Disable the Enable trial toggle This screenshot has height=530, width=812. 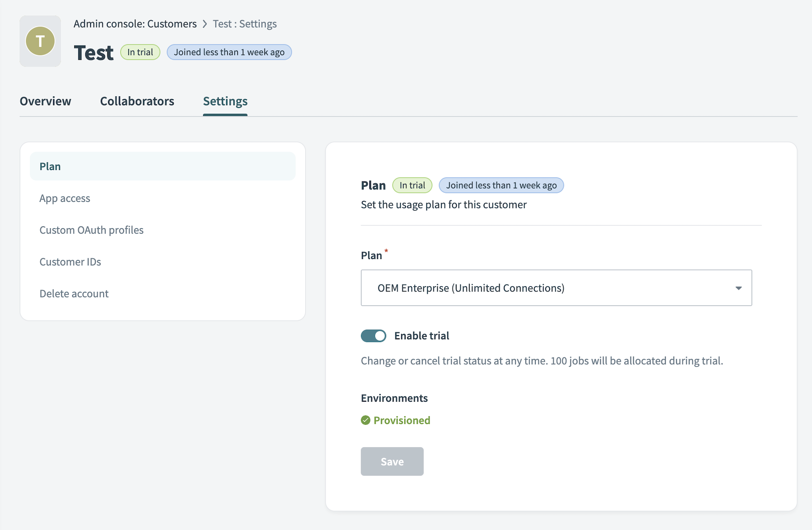(373, 336)
